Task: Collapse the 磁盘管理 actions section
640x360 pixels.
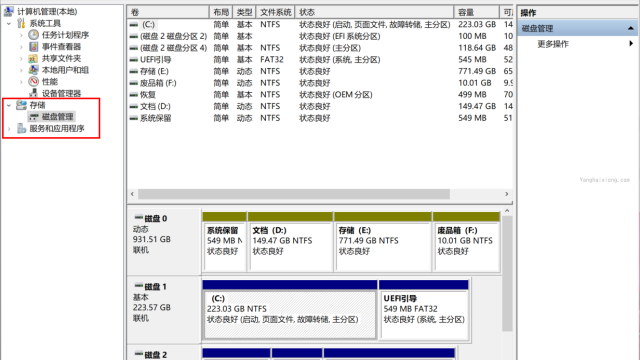Action: click(631, 28)
